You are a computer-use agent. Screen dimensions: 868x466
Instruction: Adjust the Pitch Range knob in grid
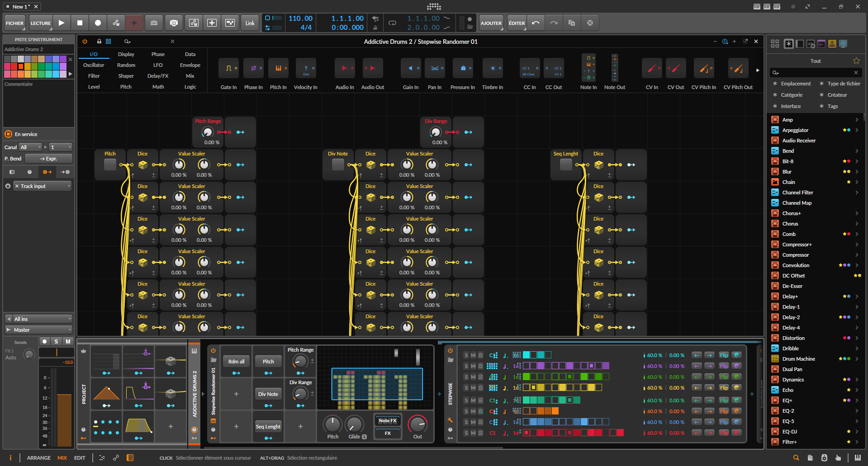pyautogui.click(x=207, y=132)
